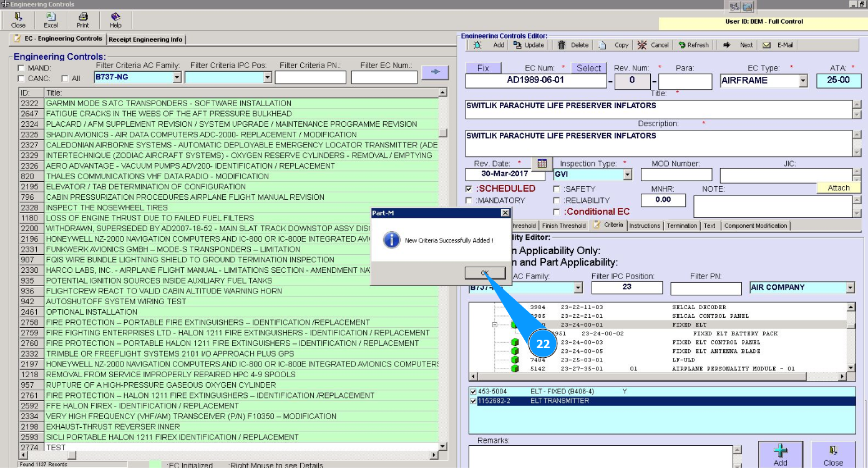This screenshot has height=469, width=868.
Task: Click the blue arrow filter button
Action: click(435, 72)
